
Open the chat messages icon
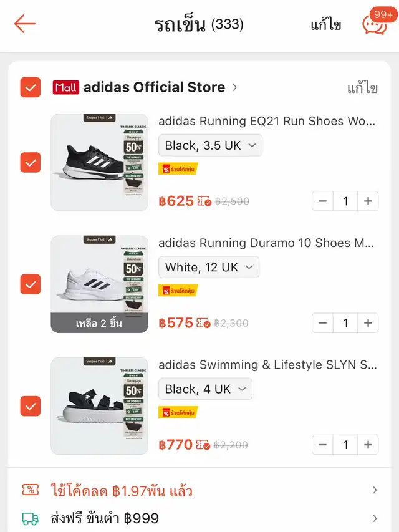click(x=375, y=24)
